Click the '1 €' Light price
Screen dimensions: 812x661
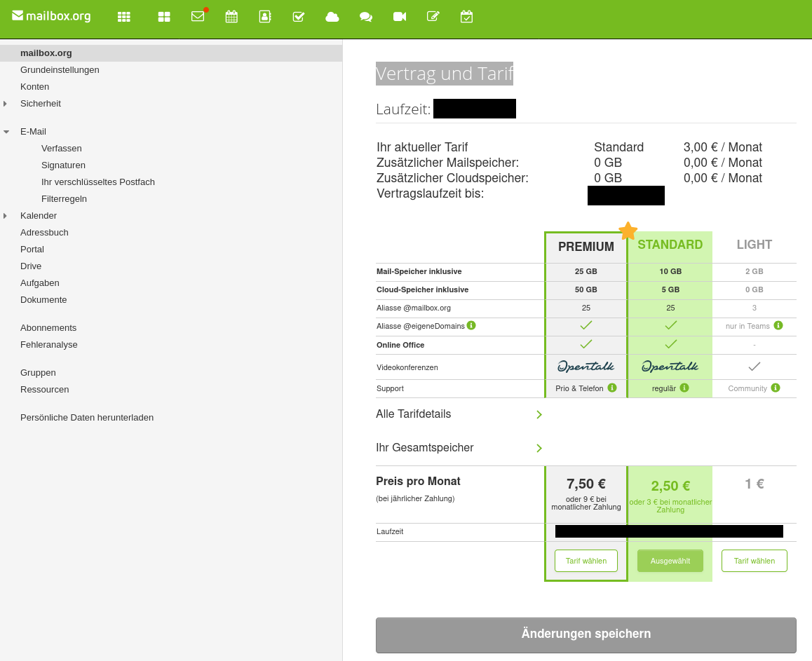(755, 484)
